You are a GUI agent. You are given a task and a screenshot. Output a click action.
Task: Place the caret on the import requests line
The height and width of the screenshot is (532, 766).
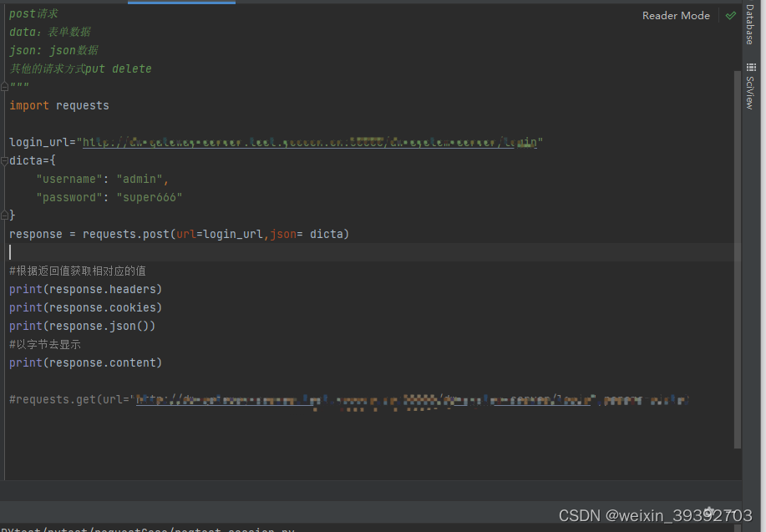(58, 104)
